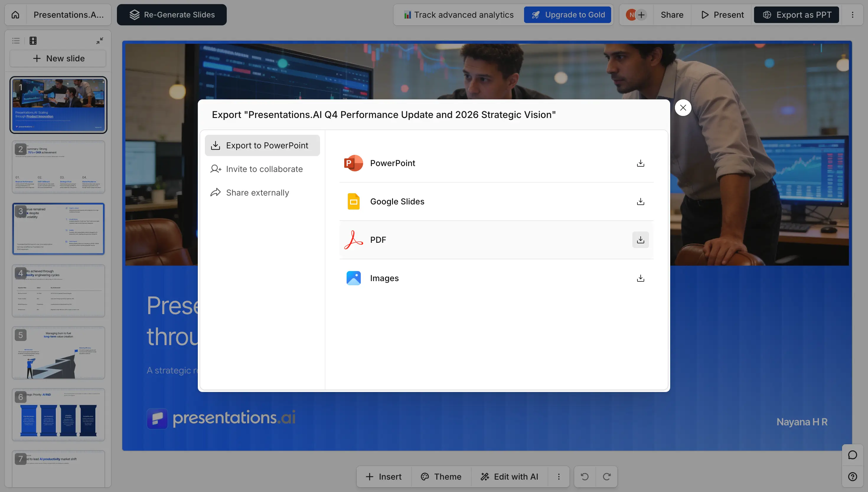Viewport: 868px width, 492px height.
Task: Download the Images export
Action: (640, 278)
